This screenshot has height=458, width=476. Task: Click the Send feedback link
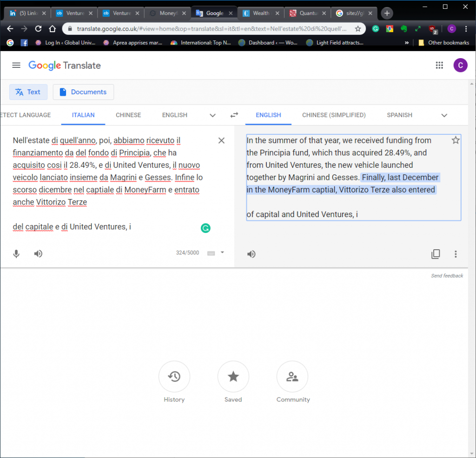point(447,276)
